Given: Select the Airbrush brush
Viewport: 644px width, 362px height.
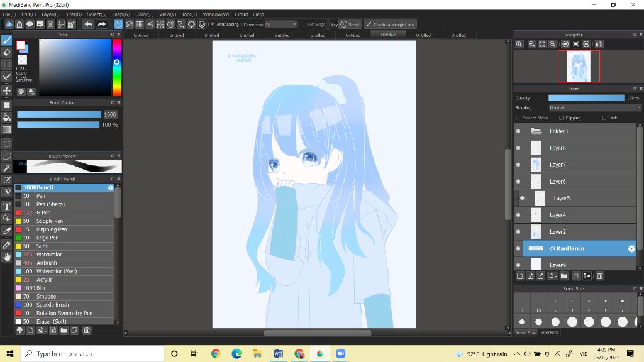Looking at the screenshot, I should (x=65, y=263).
